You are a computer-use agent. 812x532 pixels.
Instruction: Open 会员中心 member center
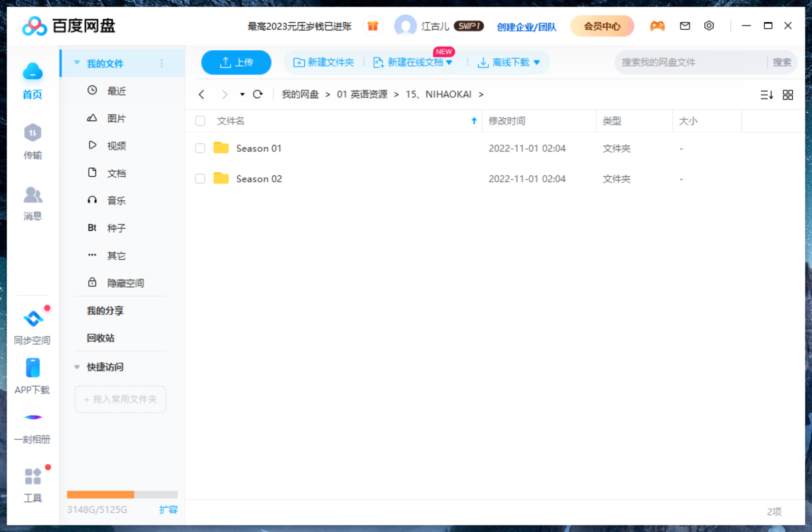[602, 26]
